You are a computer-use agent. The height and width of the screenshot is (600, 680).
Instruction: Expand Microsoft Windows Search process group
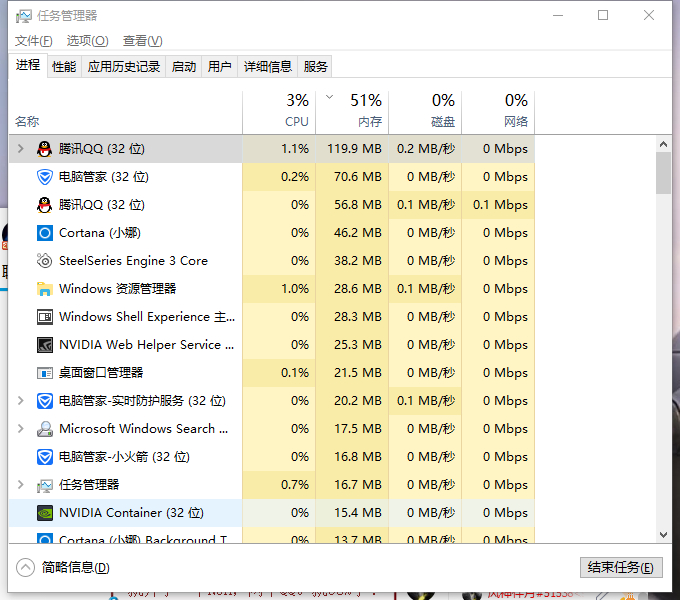tap(20, 429)
